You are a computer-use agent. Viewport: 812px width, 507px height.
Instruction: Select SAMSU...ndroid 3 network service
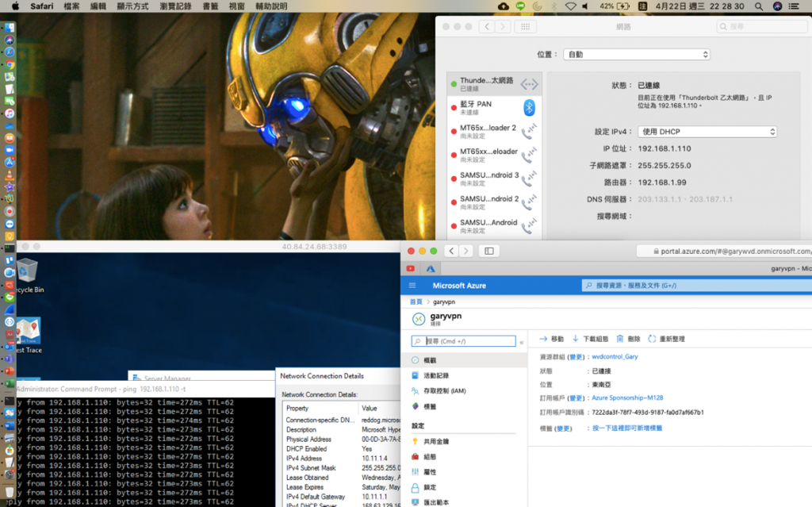495,179
